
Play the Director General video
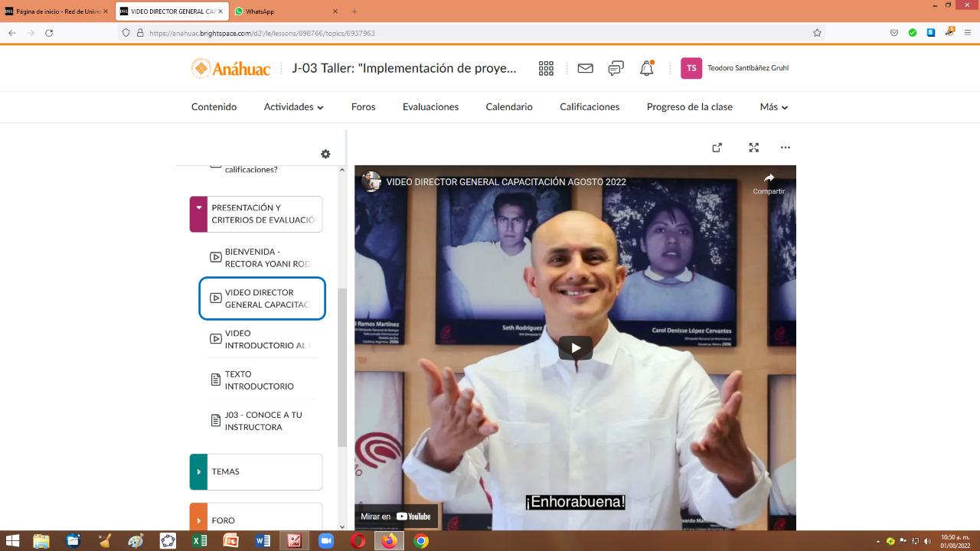tap(575, 348)
